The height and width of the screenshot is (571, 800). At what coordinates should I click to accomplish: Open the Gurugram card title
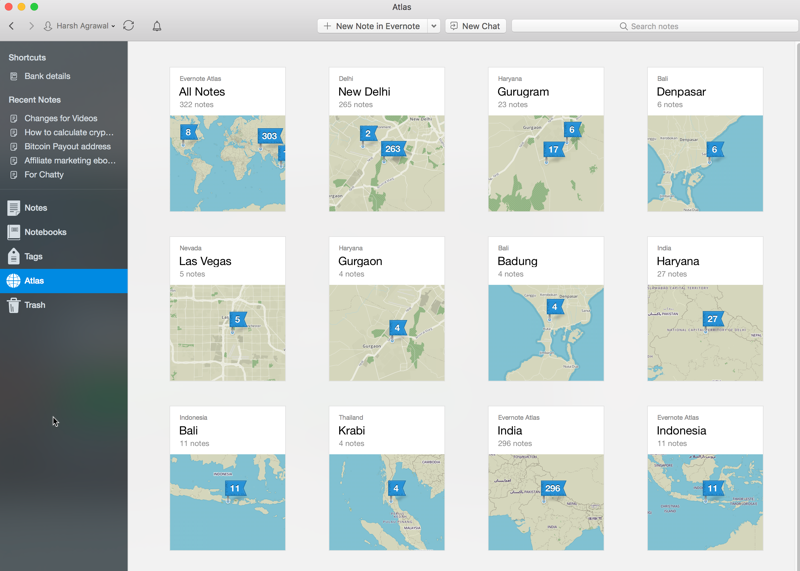[523, 92]
